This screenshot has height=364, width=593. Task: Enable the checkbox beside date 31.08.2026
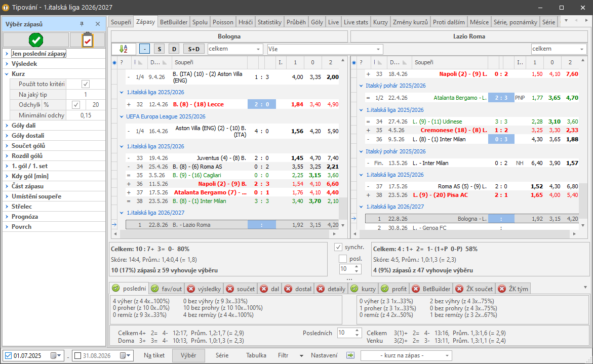pos(77,356)
